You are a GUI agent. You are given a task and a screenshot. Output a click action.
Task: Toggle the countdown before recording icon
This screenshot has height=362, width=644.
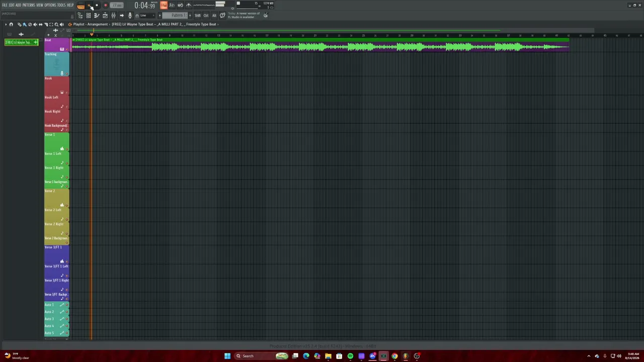pyautogui.click(x=172, y=6)
